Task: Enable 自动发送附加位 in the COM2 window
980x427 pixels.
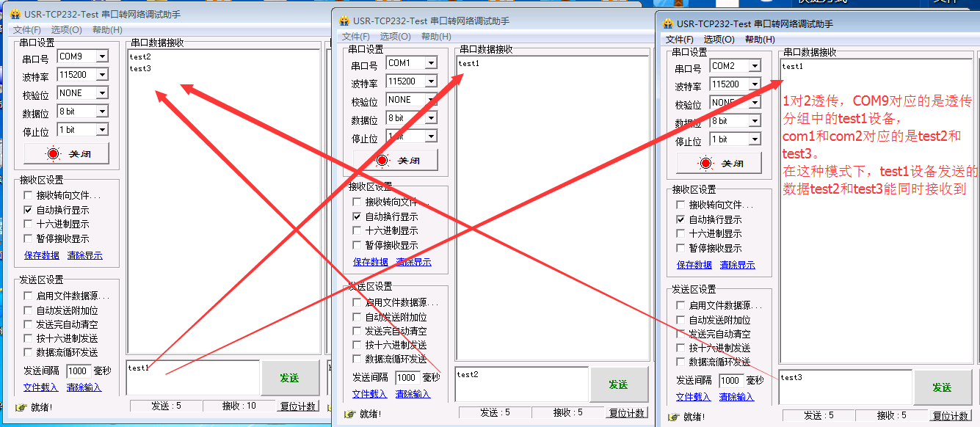Action: pos(680,320)
